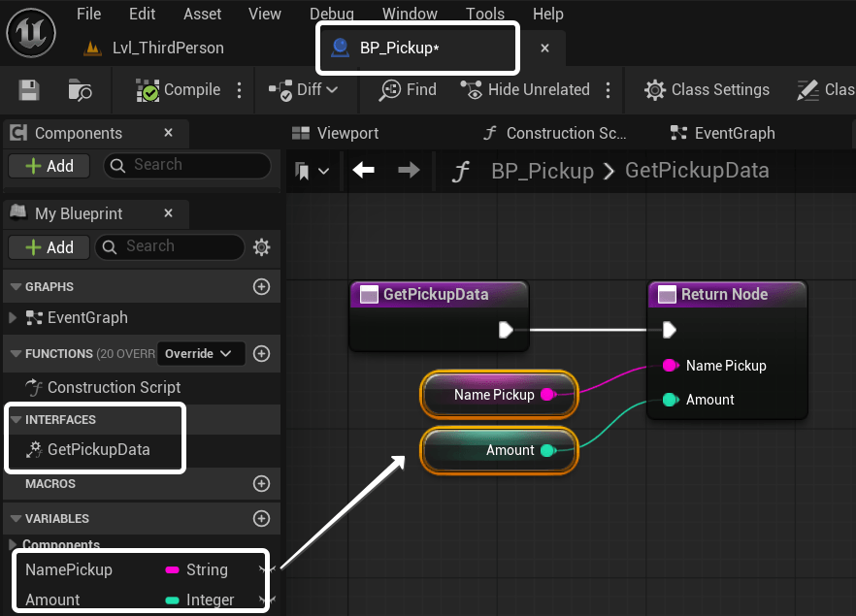Viewport: 856px width, 616px height.
Task: Add a new macro with plus icon
Action: (x=261, y=483)
